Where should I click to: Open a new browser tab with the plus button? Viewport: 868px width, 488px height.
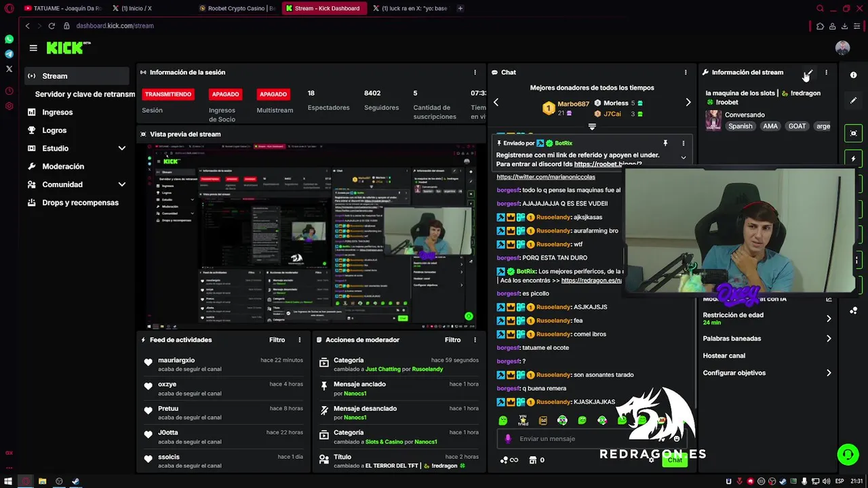pyautogui.click(x=460, y=8)
